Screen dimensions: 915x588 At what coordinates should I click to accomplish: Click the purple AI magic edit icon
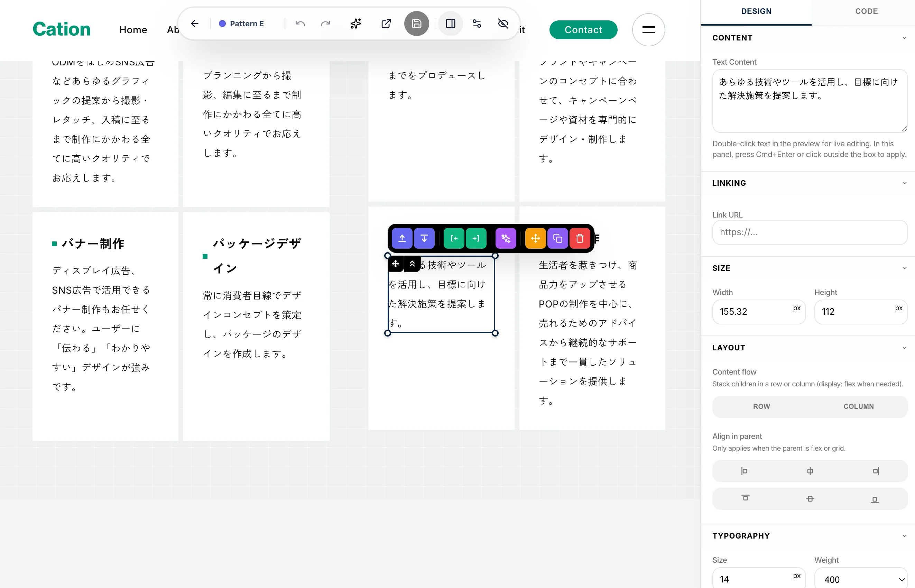506,239
